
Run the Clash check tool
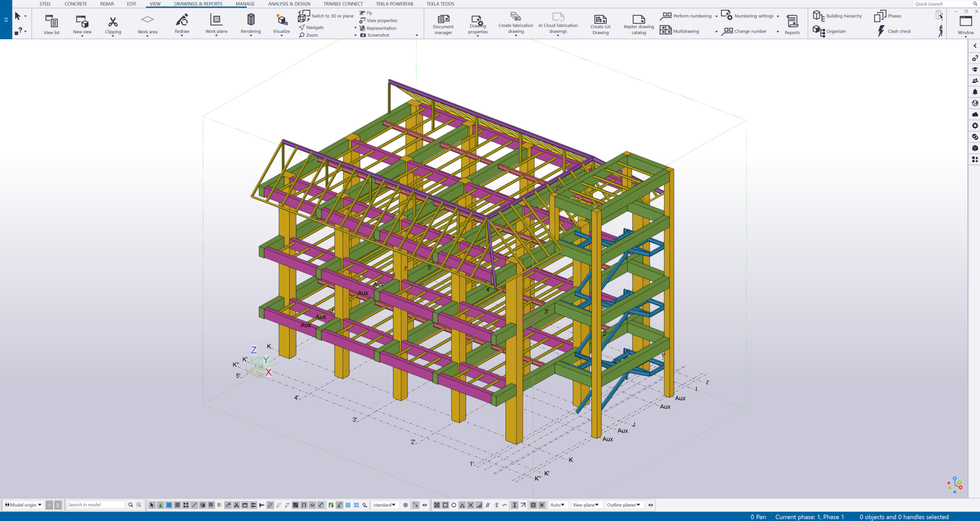tap(893, 31)
